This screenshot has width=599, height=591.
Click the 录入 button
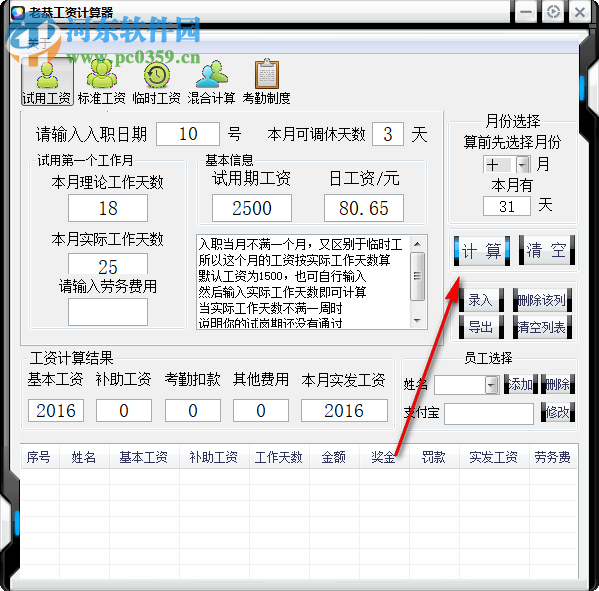click(481, 300)
